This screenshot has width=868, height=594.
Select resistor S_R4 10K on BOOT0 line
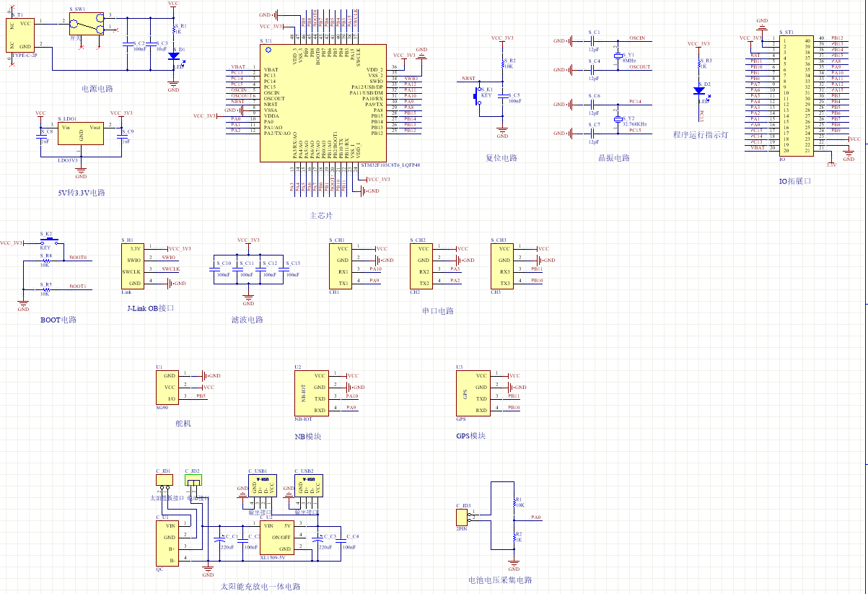click(46, 260)
